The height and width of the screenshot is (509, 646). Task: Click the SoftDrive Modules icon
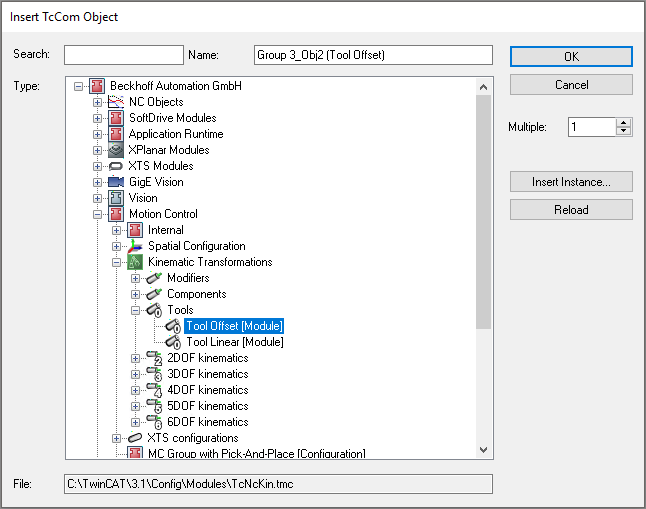(116, 118)
